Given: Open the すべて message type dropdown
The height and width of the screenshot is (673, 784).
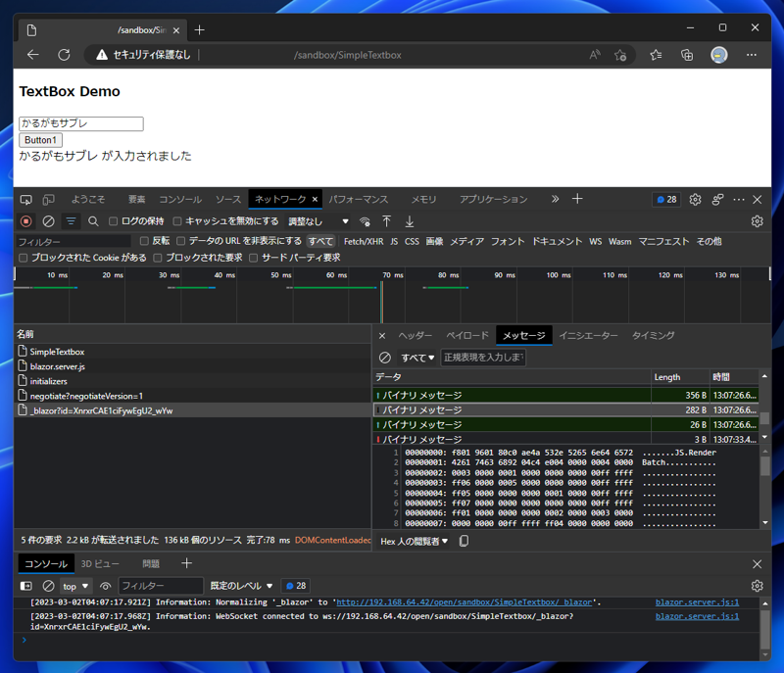Looking at the screenshot, I should tap(417, 358).
